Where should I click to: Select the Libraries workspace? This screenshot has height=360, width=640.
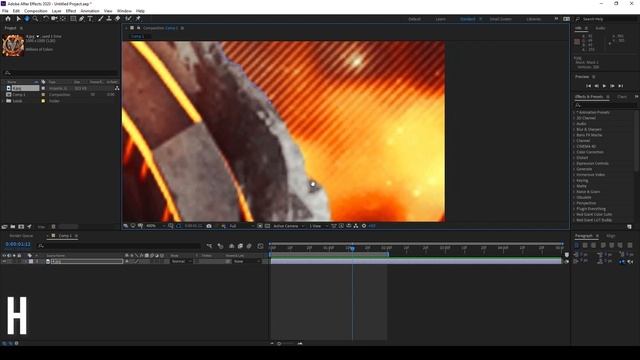(x=533, y=19)
